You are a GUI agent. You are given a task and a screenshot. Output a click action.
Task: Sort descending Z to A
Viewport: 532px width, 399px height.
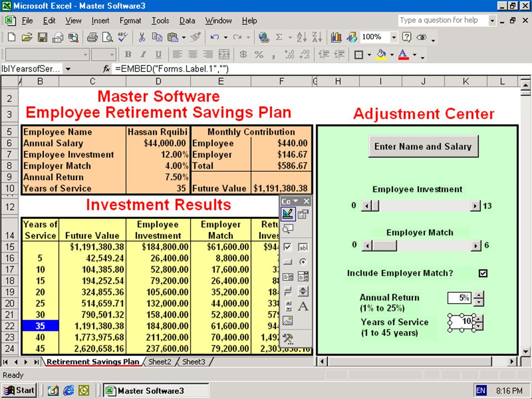[317, 37]
